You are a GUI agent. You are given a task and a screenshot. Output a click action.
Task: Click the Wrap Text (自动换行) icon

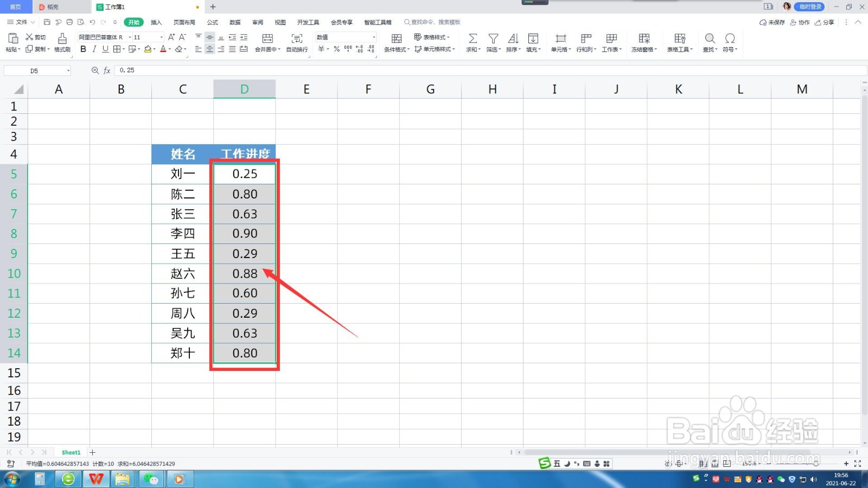tap(297, 38)
